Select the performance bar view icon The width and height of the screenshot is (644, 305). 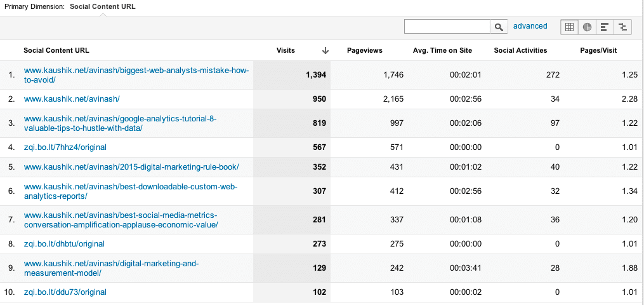click(605, 27)
